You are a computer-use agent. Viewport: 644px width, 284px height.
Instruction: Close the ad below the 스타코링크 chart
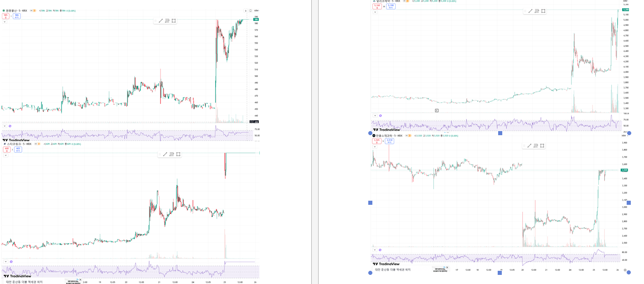tap(80, 279)
